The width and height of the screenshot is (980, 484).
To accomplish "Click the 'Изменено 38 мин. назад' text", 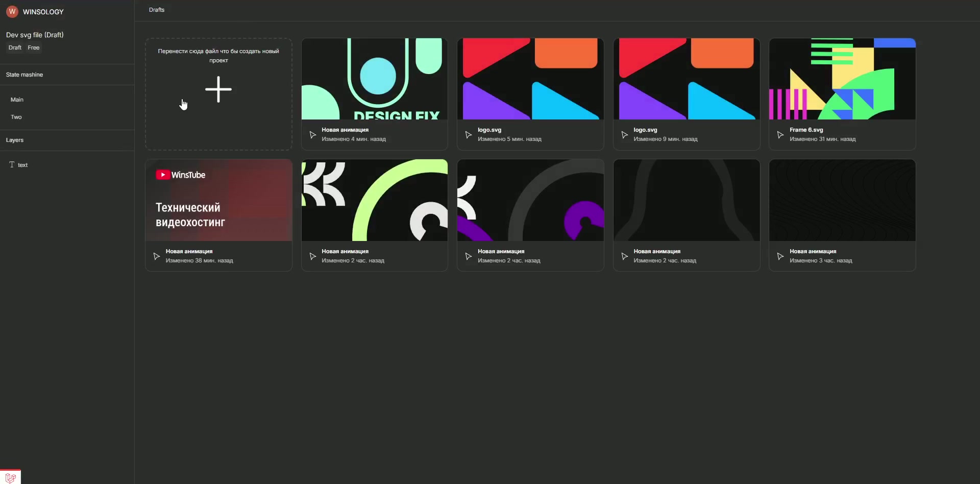I will point(199,260).
